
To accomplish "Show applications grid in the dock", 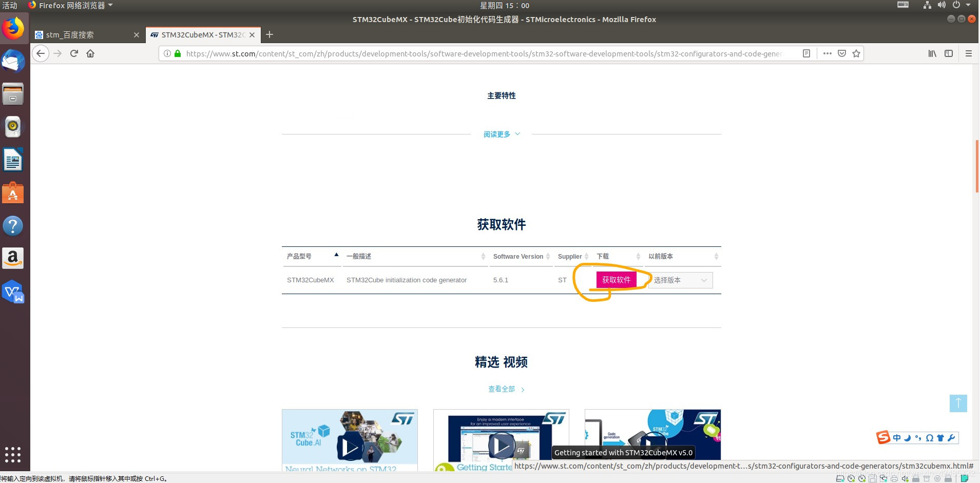I will [13, 454].
